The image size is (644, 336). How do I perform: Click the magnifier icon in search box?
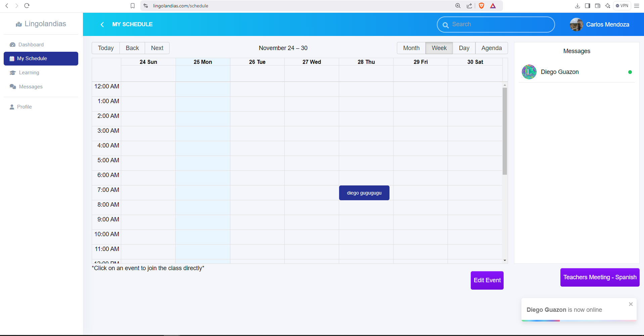446,25
